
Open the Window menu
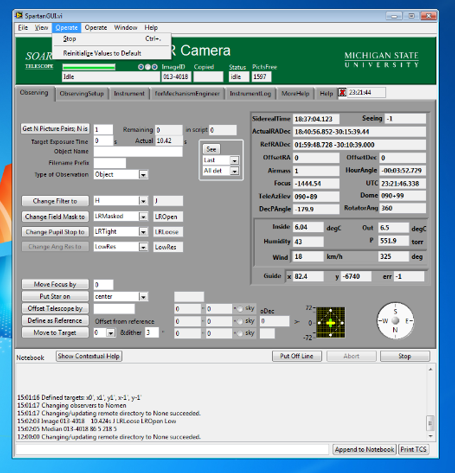coord(125,28)
